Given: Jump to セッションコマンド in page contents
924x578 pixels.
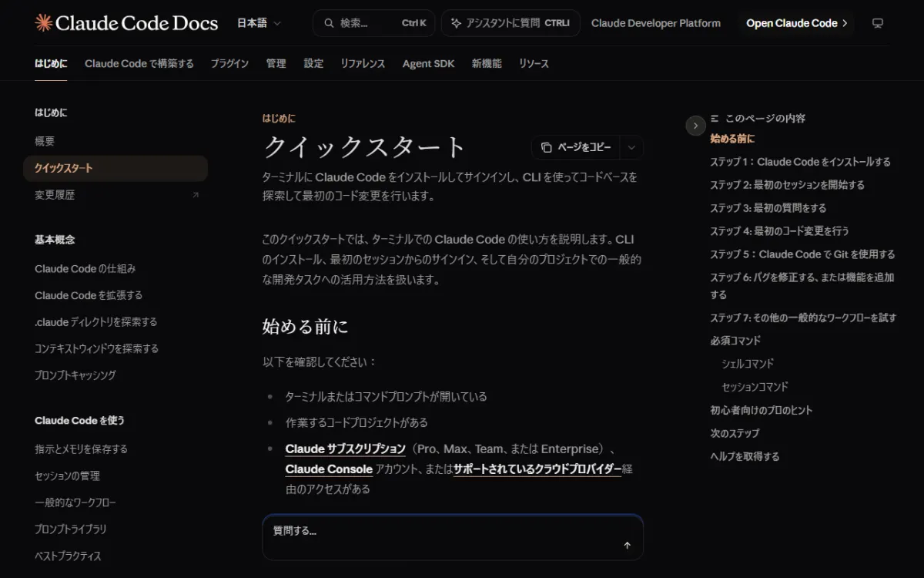Looking at the screenshot, I should (x=755, y=387).
